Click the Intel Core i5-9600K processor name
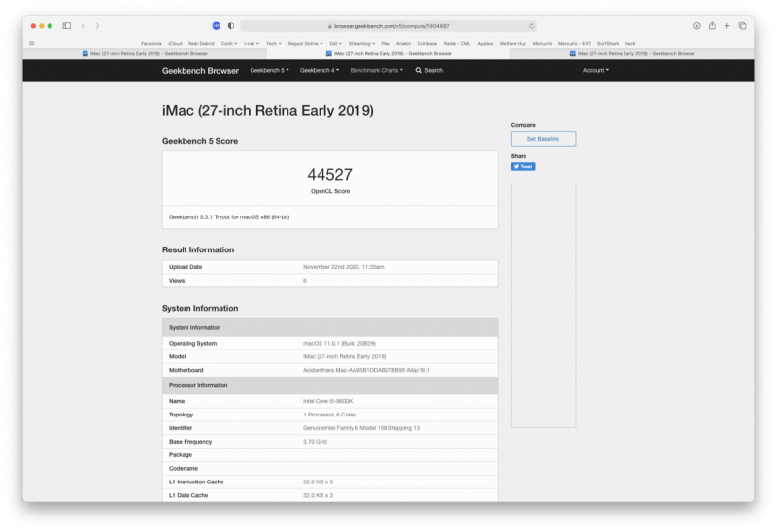 coord(327,401)
